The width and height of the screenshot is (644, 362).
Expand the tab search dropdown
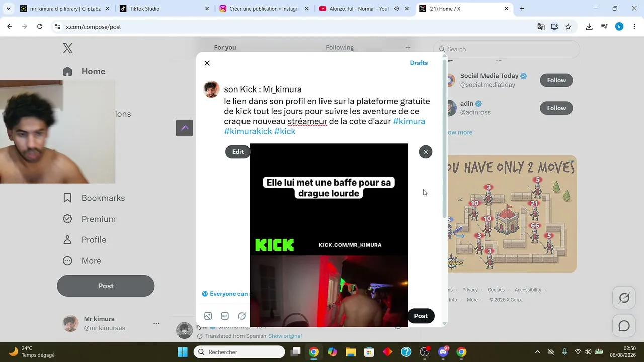tap(8, 9)
